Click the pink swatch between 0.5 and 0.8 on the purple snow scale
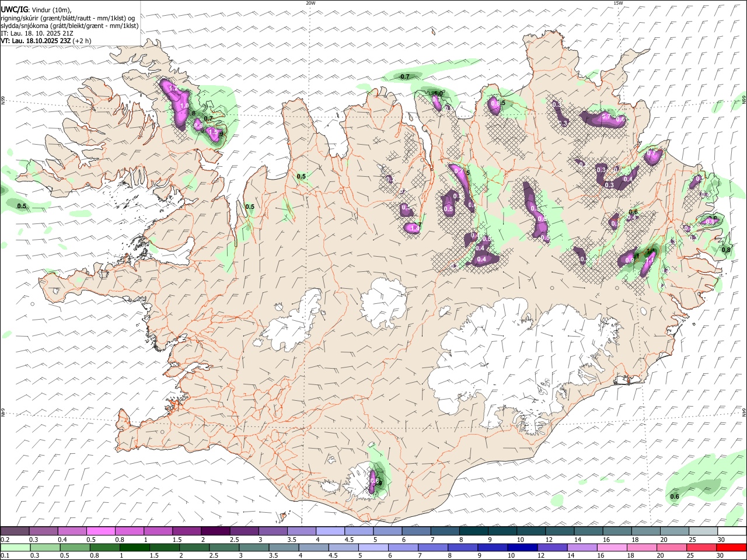 (x=101, y=531)
